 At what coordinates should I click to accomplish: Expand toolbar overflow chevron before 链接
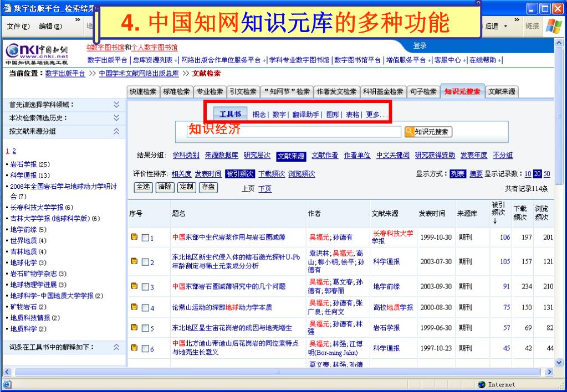tap(517, 20)
